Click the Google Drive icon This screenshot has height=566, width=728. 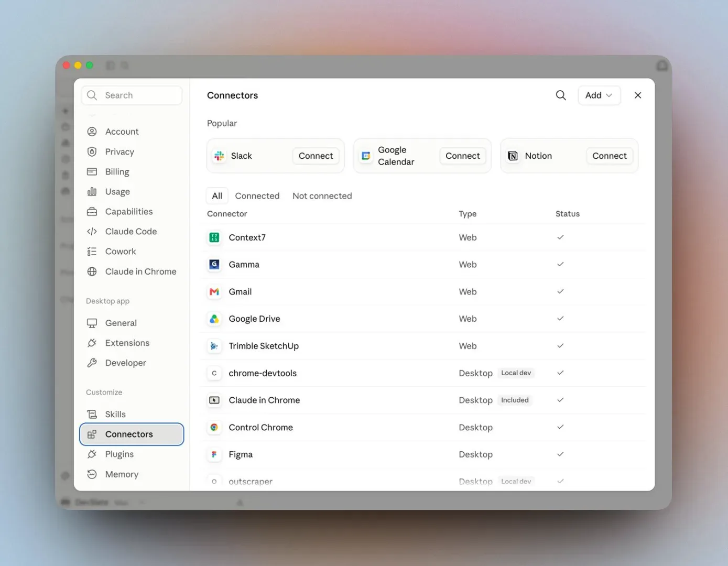(x=214, y=319)
